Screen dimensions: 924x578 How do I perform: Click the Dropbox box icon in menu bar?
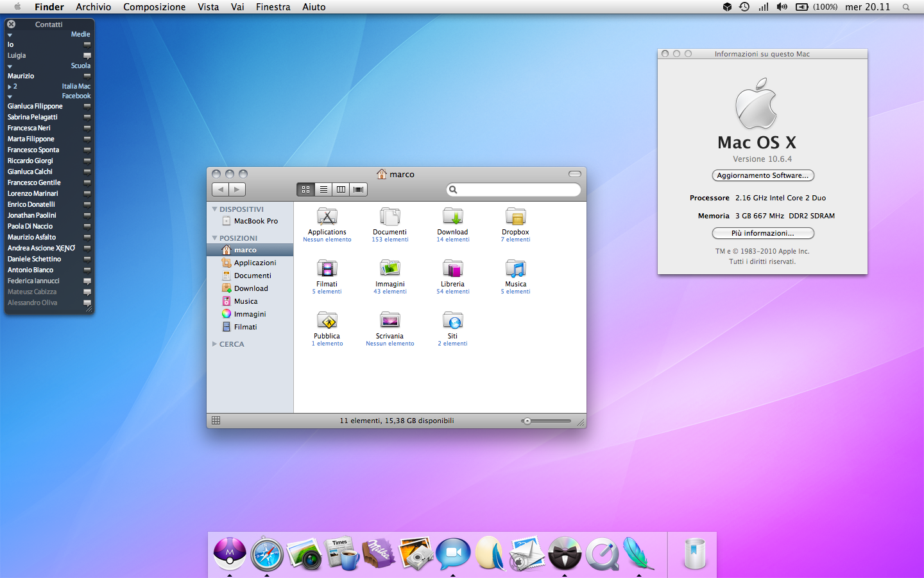[727, 7]
